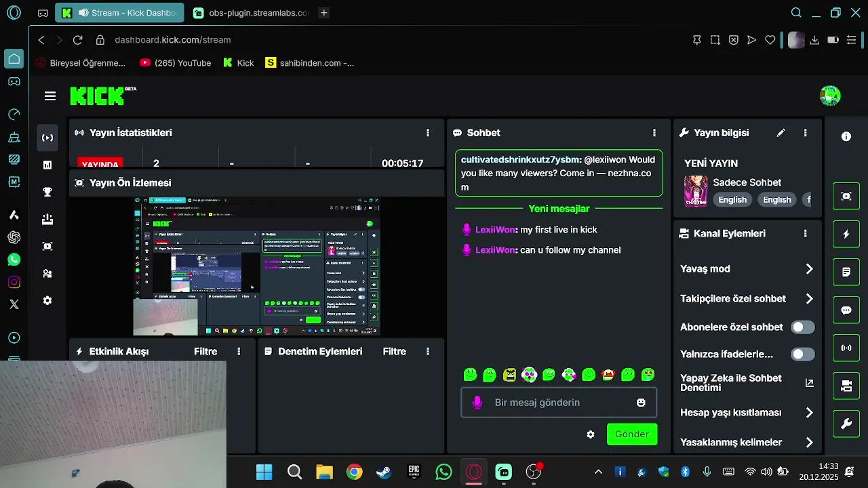Open Sohbet panel three-dot menu

[x=654, y=133]
